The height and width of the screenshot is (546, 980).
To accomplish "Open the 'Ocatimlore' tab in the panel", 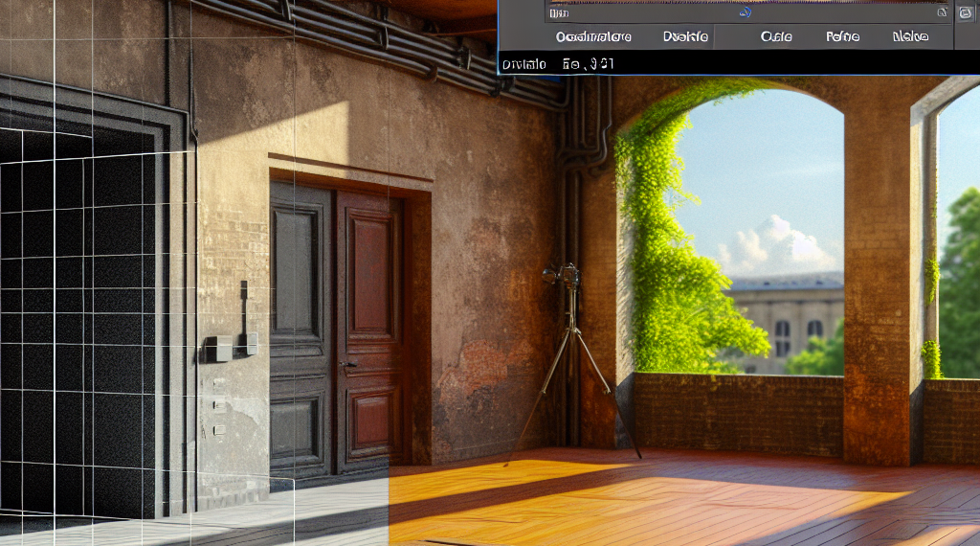I will pyautogui.click(x=593, y=37).
